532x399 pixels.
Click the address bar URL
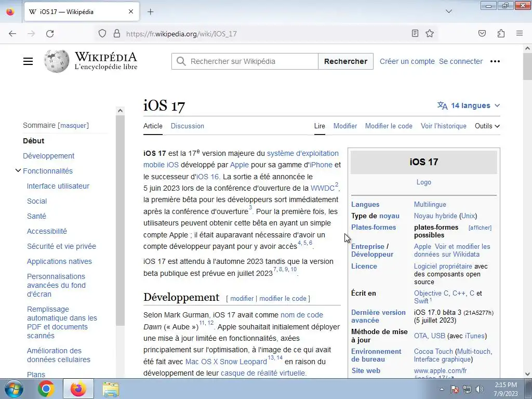(181, 34)
